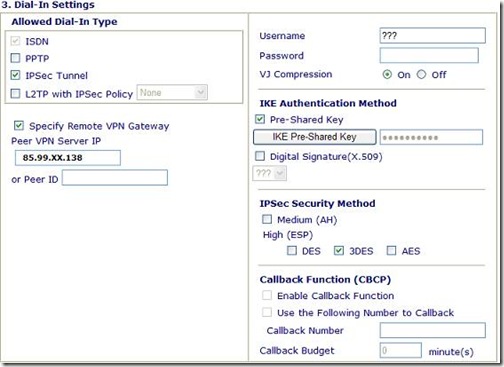Click the Callback Budget minutes field
Viewport: 504px width, 367px height.
(401, 350)
